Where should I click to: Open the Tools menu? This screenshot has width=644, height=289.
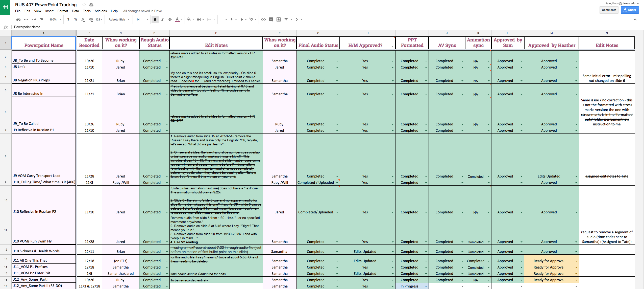tap(87, 11)
